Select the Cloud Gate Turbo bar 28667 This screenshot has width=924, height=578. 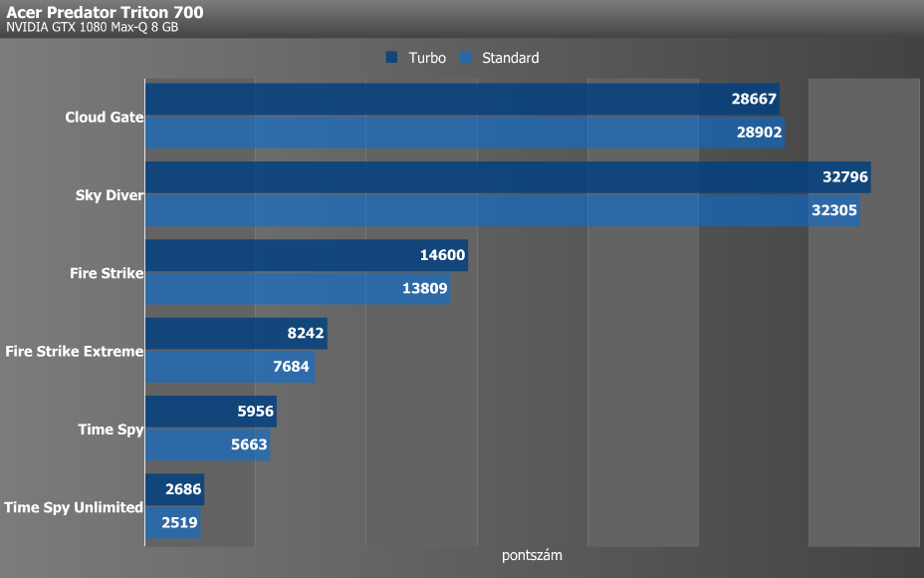tap(463, 99)
